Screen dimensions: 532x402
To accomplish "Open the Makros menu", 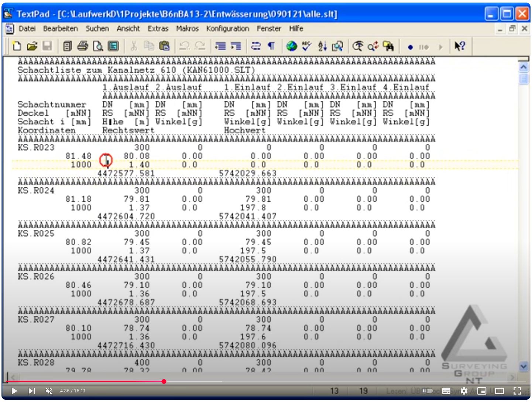I will point(187,28).
